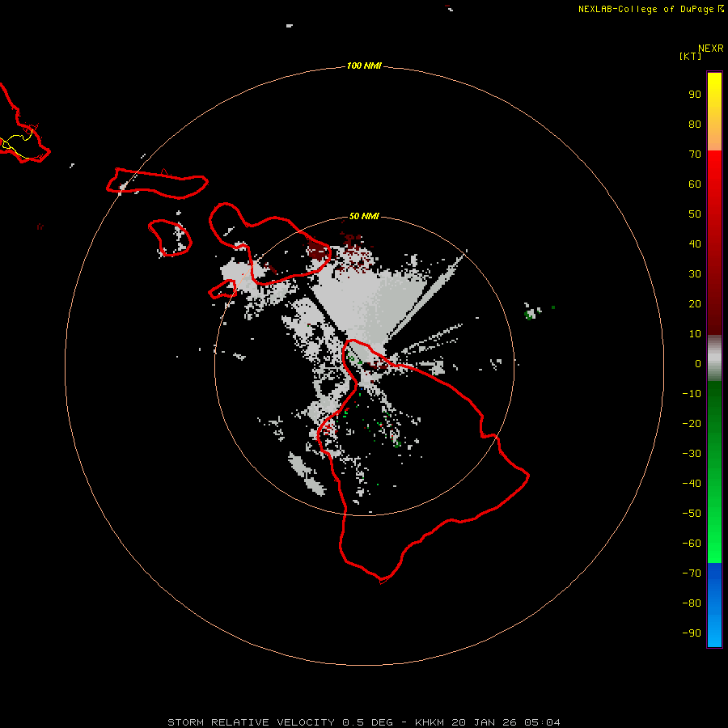Click the -30 value on the velocity scale

(692, 454)
